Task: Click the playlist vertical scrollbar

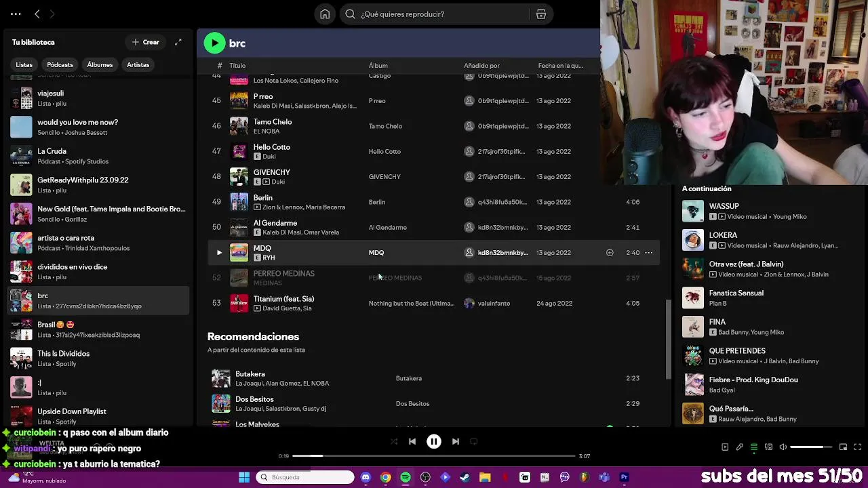Action: coord(669,339)
